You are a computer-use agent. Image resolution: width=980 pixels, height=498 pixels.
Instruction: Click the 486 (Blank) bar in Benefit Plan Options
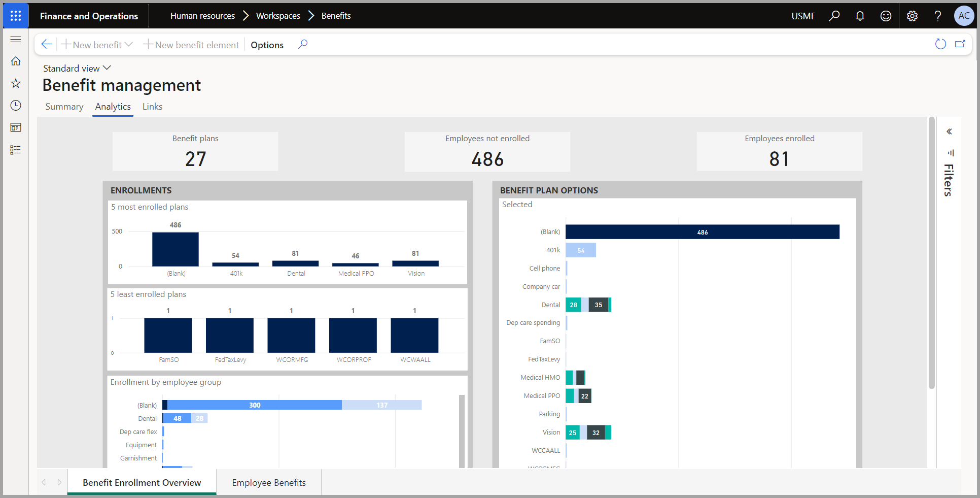(x=703, y=232)
